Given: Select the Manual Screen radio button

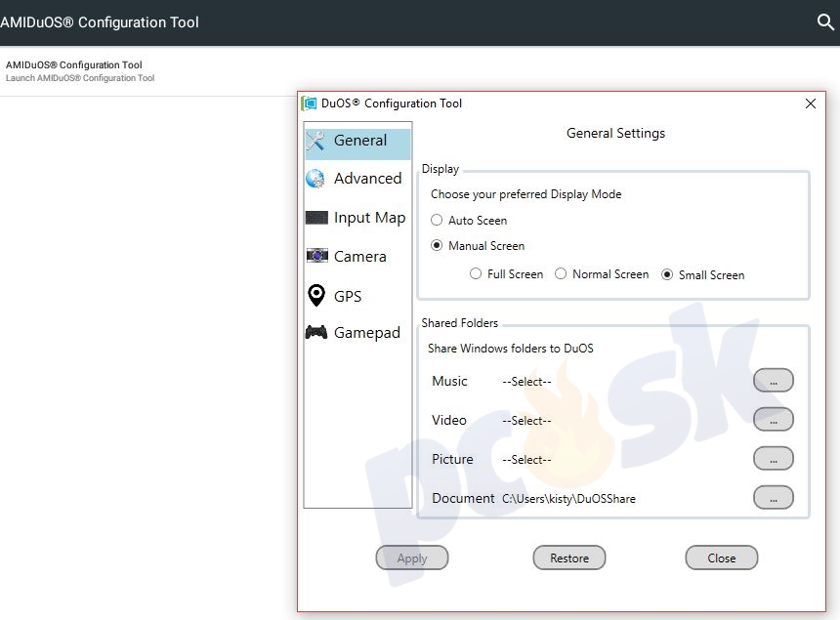Looking at the screenshot, I should click(x=437, y=246).
